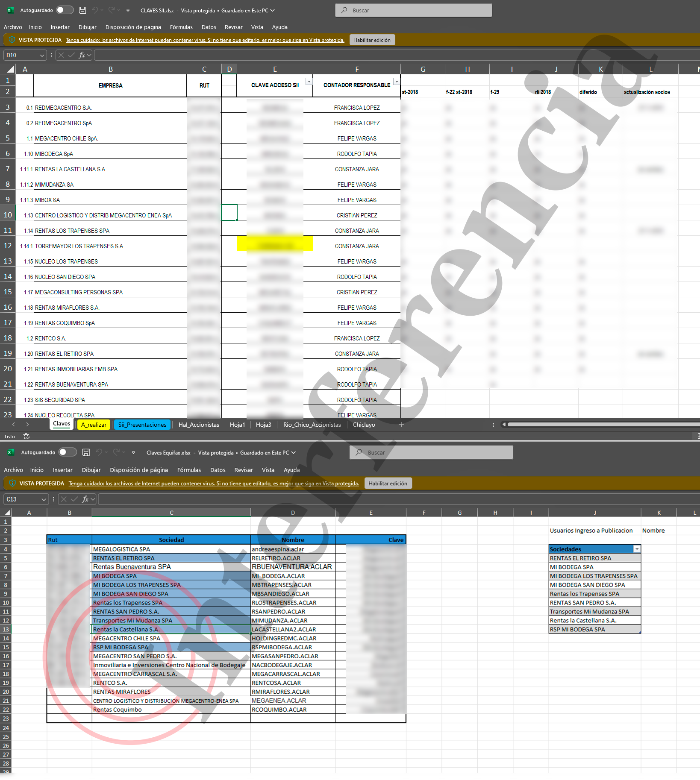Click the add new sheet plus icon

401,425
